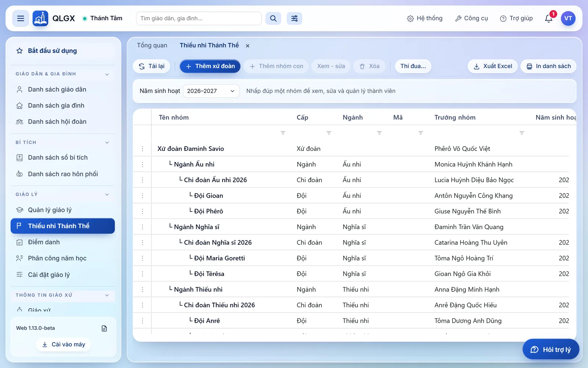Open Bắt đầu sử dụng getting started

62,51
